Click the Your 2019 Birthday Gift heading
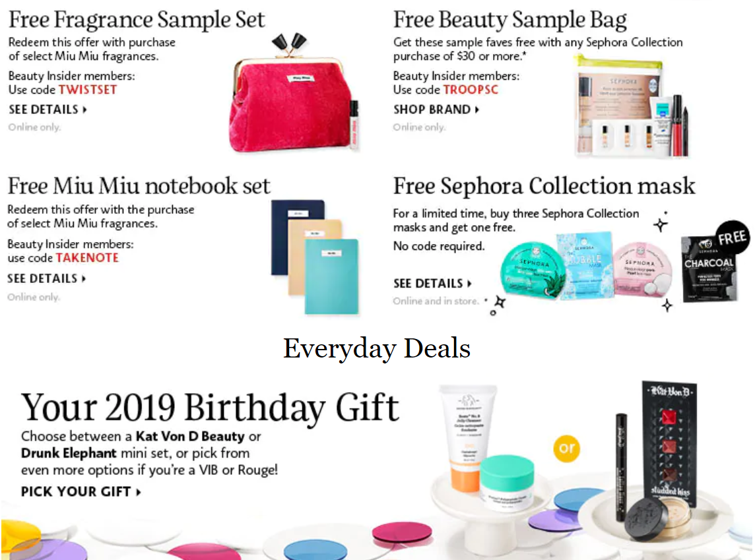Screen dimensions: 755x560 pos(210,408)
